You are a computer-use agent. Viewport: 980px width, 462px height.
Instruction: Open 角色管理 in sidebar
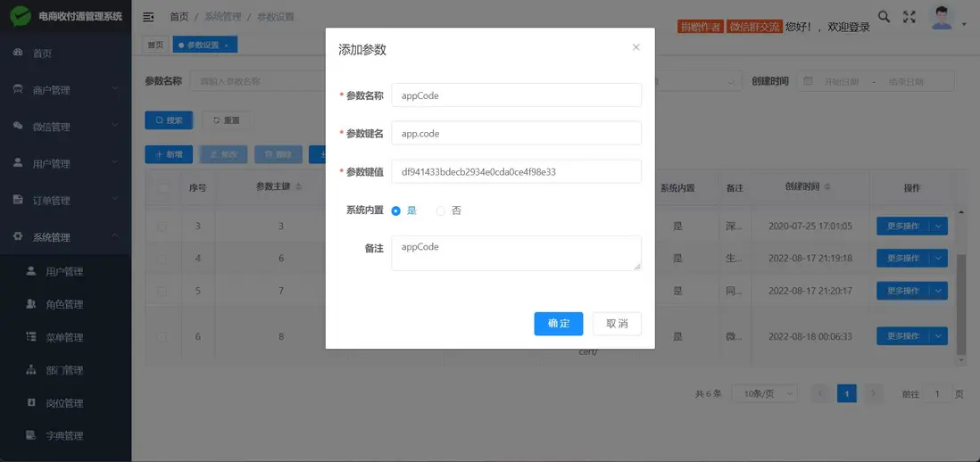point(66,305)
